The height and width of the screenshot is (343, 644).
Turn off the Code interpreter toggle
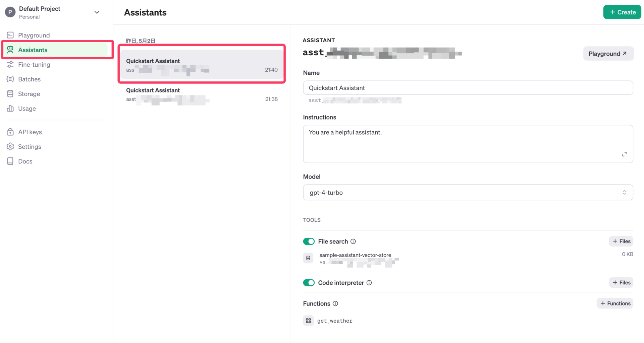coord(309,283)
